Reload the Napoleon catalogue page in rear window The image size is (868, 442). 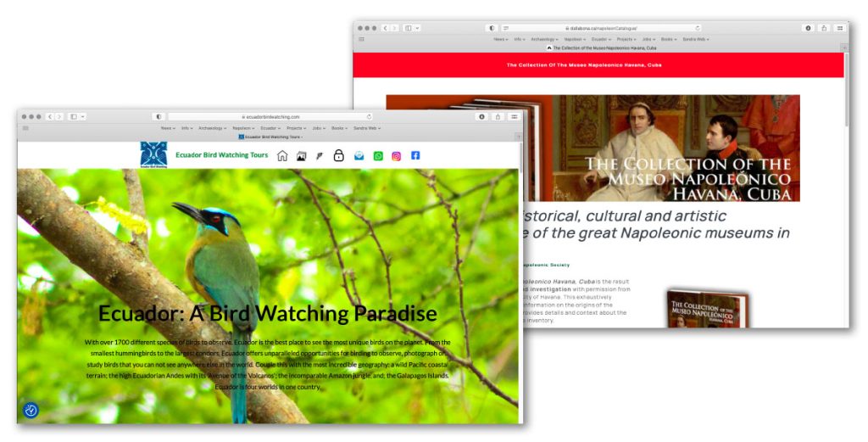point(698,28)
